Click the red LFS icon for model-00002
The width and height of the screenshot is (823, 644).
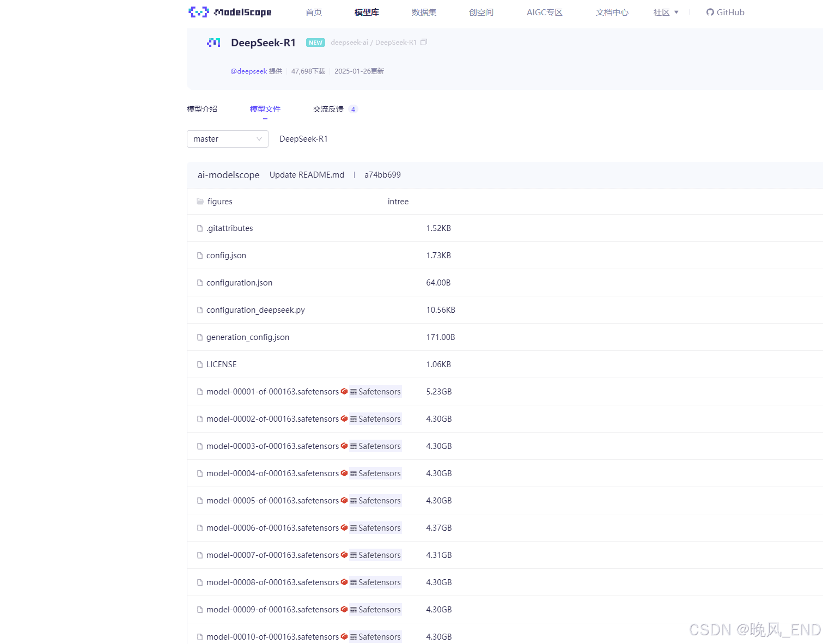pos(344,418)
